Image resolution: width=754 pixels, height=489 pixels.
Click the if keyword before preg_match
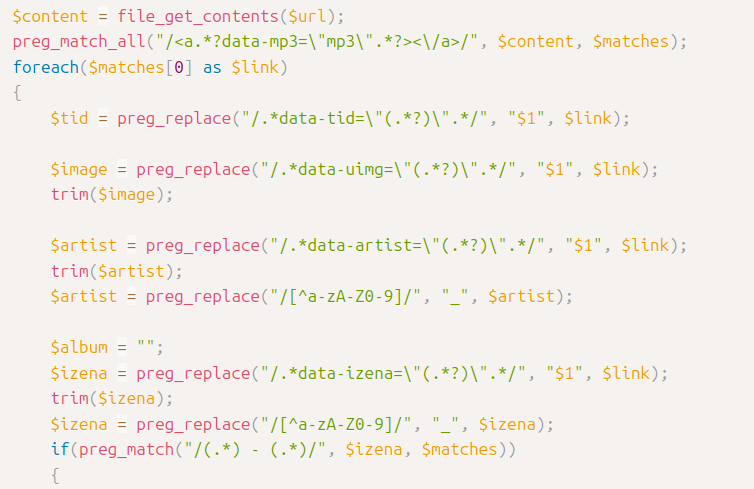tap(59, 449)
